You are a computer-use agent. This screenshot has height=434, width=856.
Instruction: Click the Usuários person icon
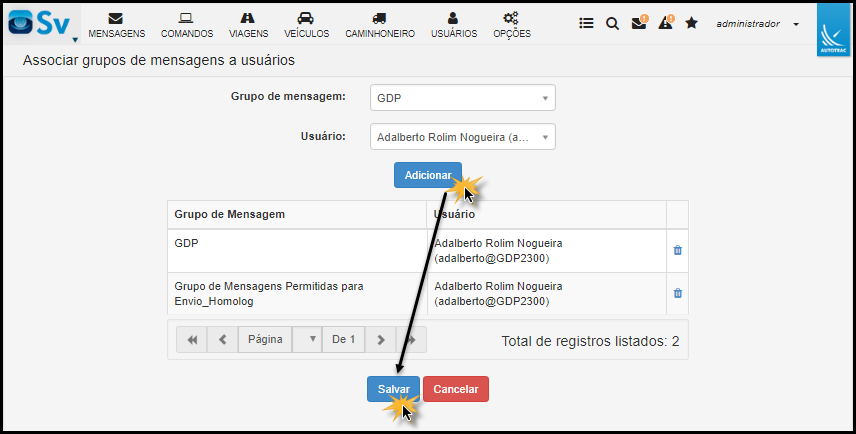point(453,18)
